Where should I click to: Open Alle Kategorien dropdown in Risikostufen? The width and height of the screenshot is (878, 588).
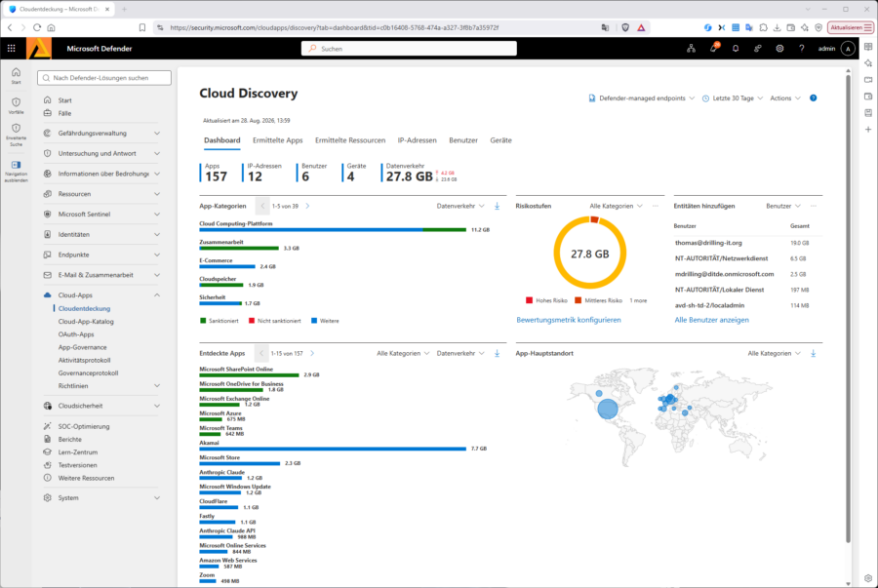616,206
